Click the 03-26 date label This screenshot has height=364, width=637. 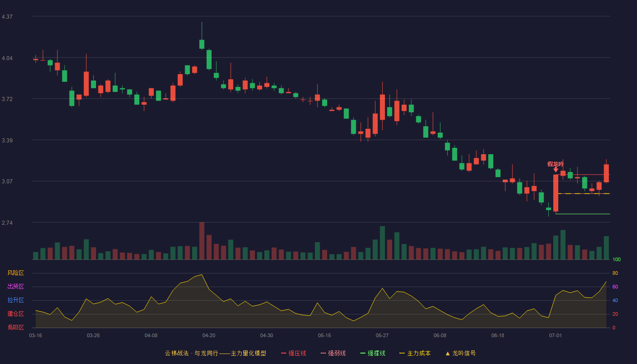click(x=93, y=335)
